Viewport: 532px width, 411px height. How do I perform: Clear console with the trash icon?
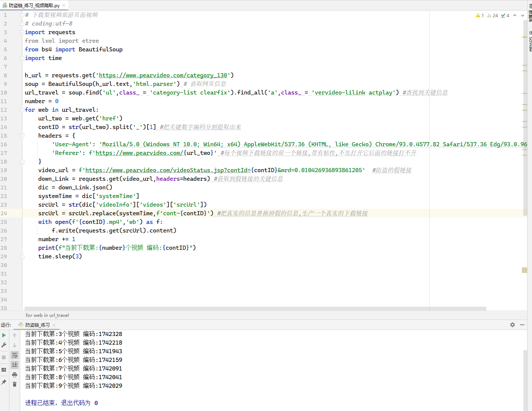tap(15, 384)
